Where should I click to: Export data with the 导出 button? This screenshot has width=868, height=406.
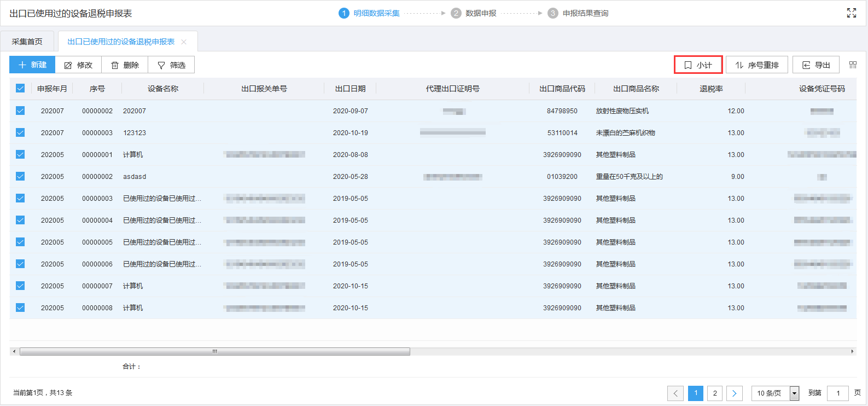[x=815, y=65]
